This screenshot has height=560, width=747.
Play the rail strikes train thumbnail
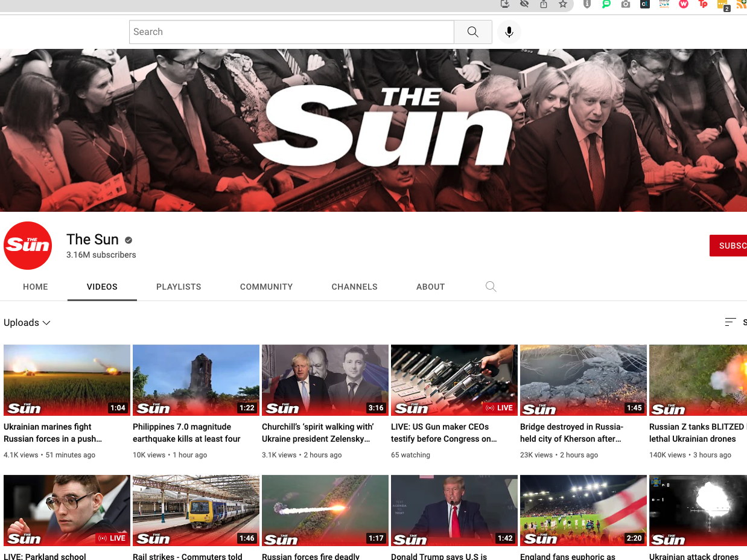196,511
